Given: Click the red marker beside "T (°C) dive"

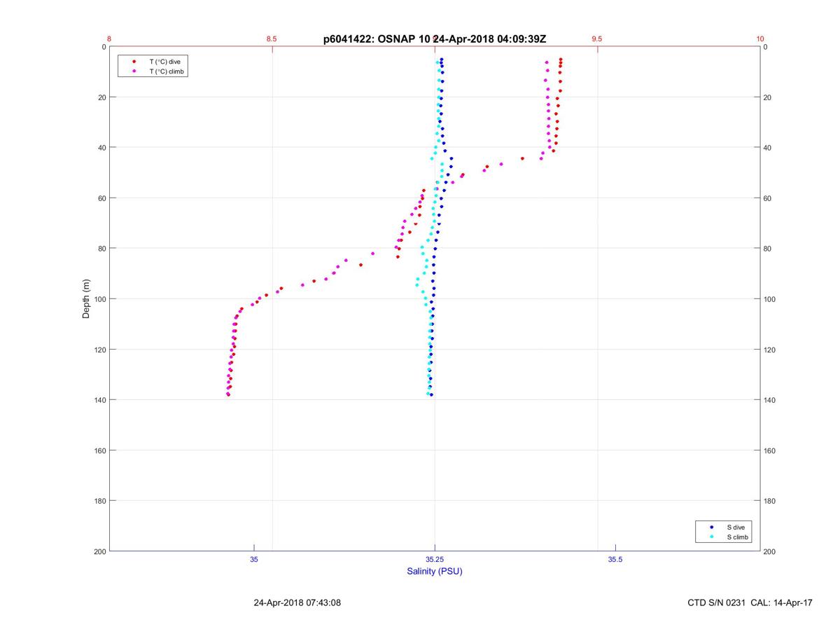Looking at the screenshot, I should (x=134, y=62).
